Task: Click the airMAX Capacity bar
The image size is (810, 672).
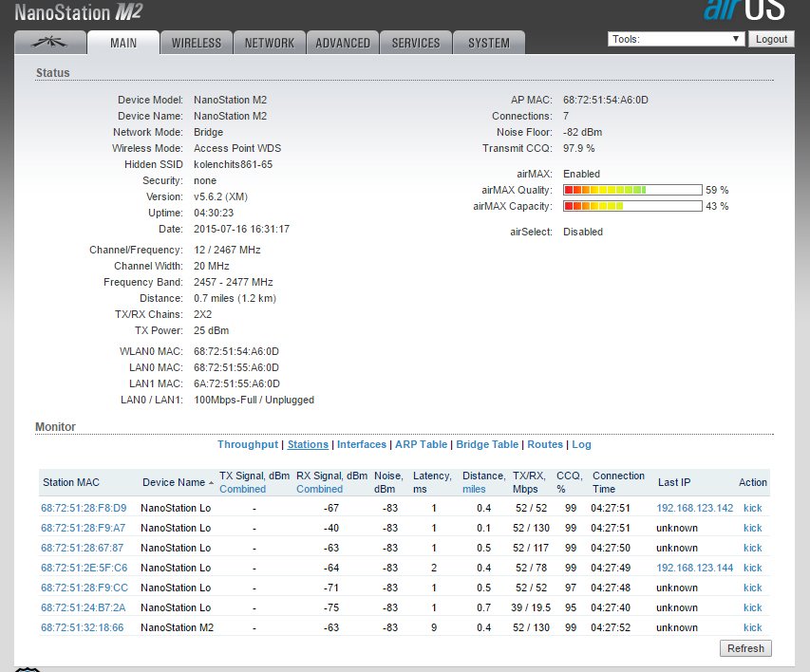Action: pos(632,206)
